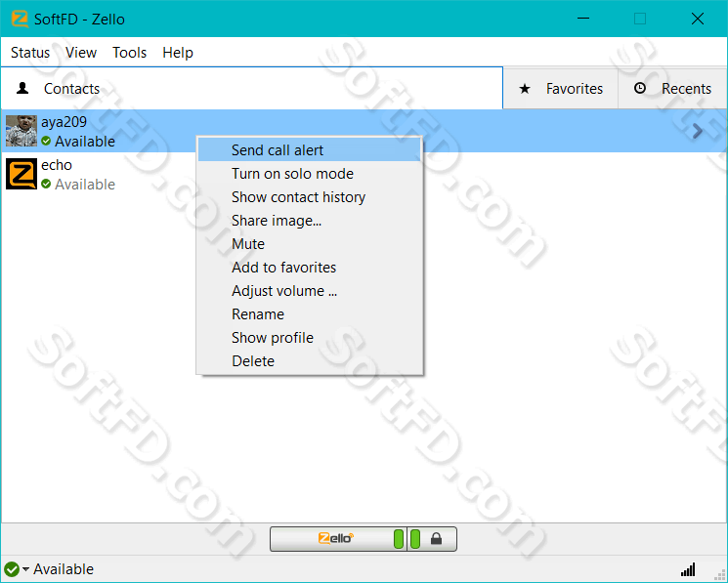Click the Contacts person icon
728x583 pixels.
click(22, 88)
